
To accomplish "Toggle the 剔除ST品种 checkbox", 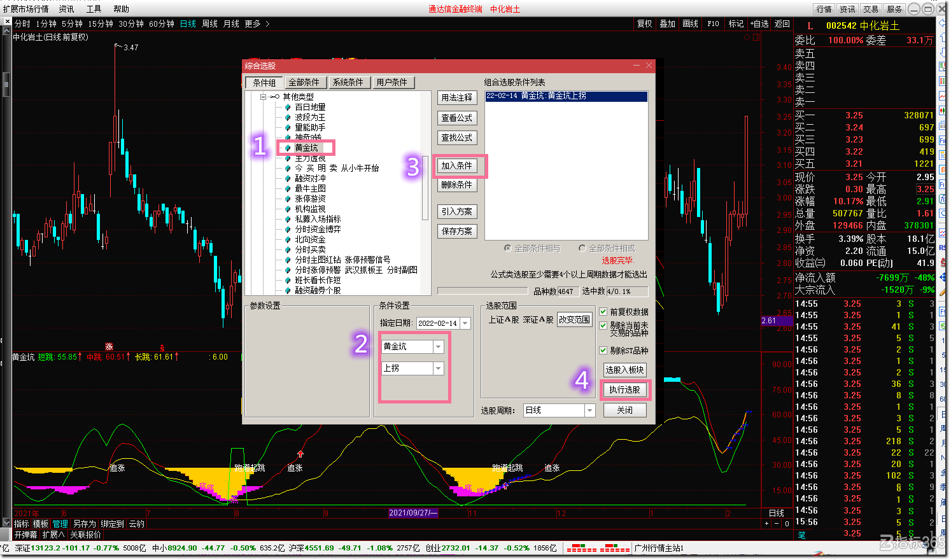I will (603, 350).
